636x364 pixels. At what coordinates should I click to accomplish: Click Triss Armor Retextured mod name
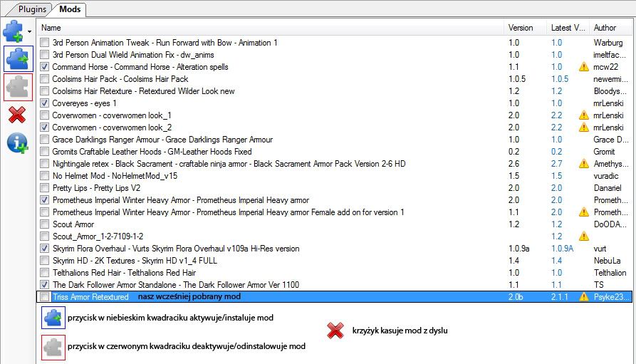click(x=90, y=296)
